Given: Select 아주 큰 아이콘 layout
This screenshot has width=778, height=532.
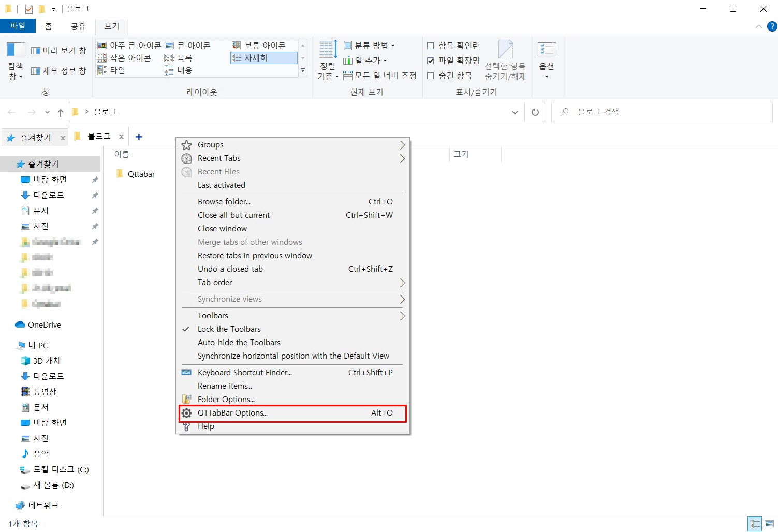Looking at the screenshot, I should pyautogui.click(x=129, y=46).
